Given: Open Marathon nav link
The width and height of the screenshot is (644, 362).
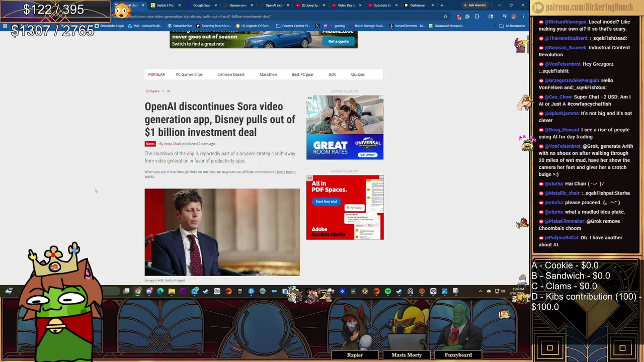Looking at the screenshot, I should tap(268, 74).
